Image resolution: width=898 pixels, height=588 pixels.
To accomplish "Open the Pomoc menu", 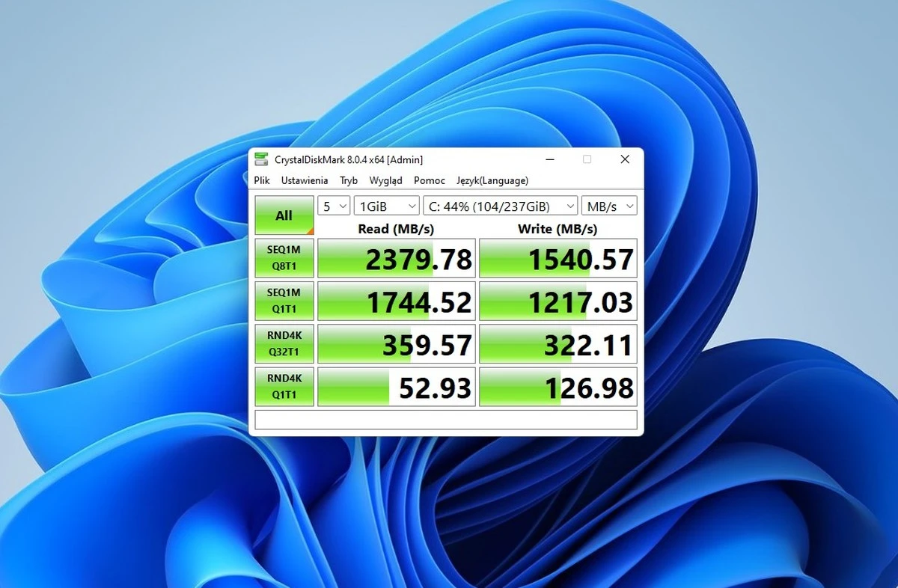I will point(430,180).
